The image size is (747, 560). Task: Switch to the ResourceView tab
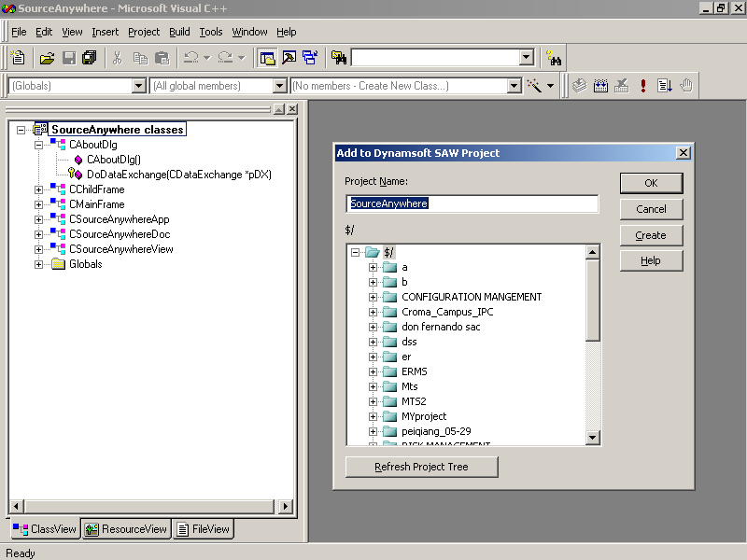126,529
